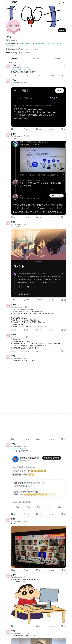The width and height of the screenshot is (72, 644).
Task: Bookmark the pinned May 15 post
Action: point(62,75)
